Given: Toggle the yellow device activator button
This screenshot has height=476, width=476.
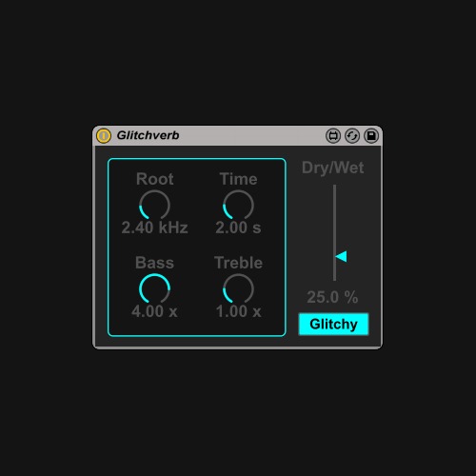Looking at the screenshot, I should point(104,136).
